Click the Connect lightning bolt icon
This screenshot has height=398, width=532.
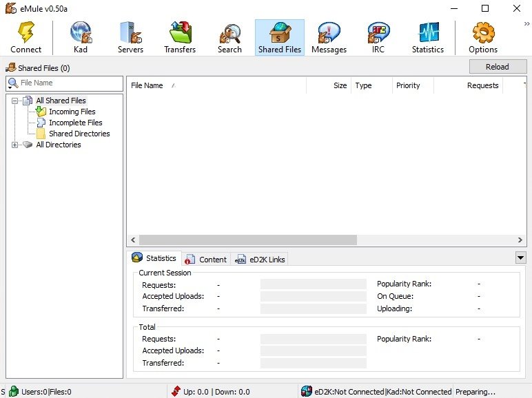(x=26, y=32)
